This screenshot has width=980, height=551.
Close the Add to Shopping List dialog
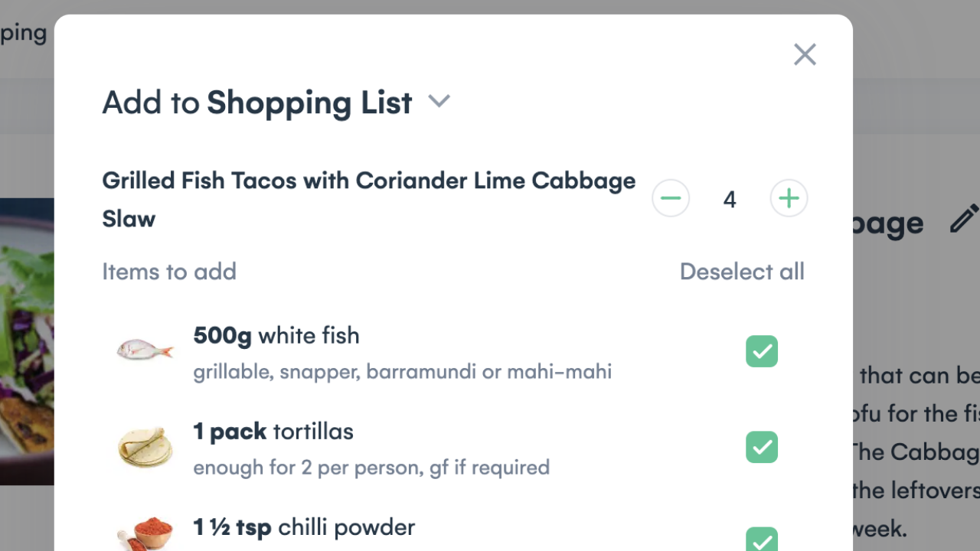(805, 54)
